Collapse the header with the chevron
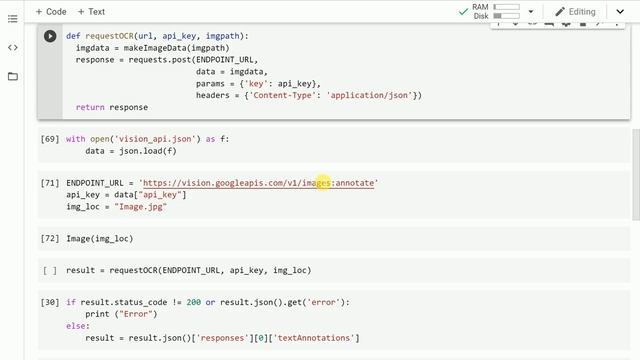This screenshot has height=360, width=640. click(x=620, y=11)
